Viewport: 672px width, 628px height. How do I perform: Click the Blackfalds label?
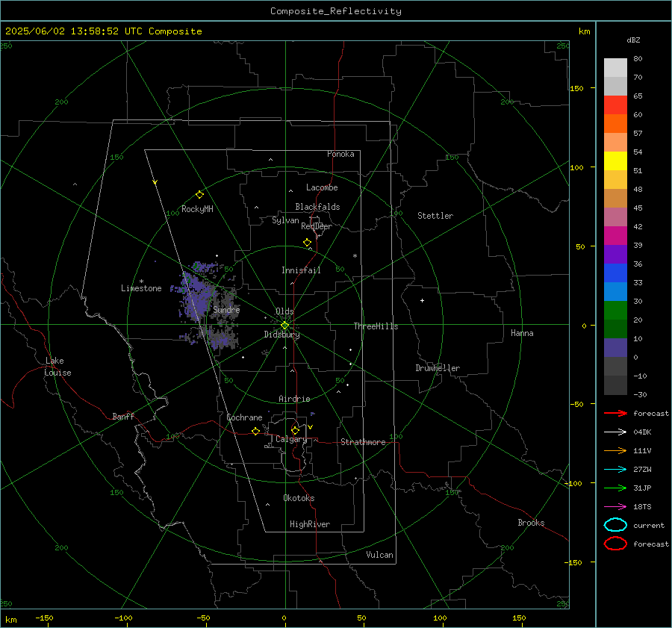[x=317, y=207]
